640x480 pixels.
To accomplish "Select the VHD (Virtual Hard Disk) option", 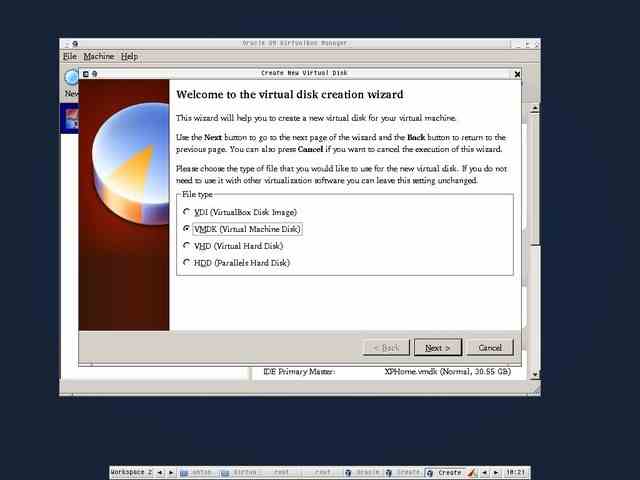I will [x=233, y=246].
